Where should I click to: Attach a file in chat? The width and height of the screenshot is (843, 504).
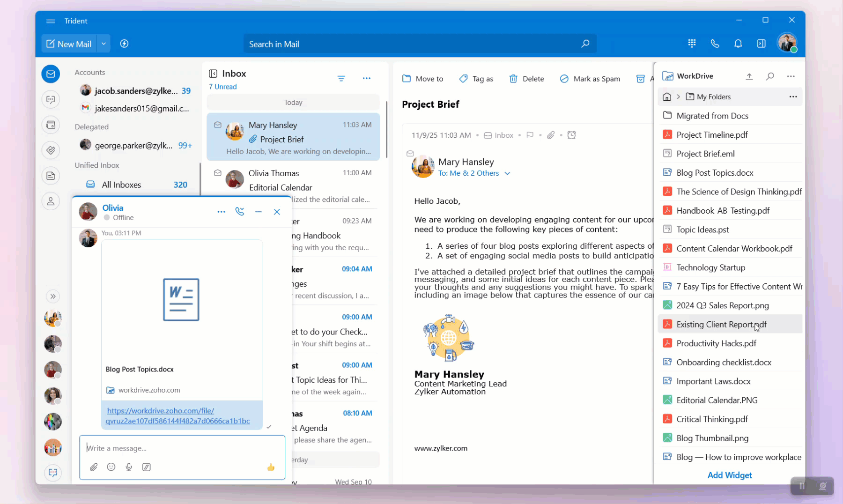(x=94, y=467)
